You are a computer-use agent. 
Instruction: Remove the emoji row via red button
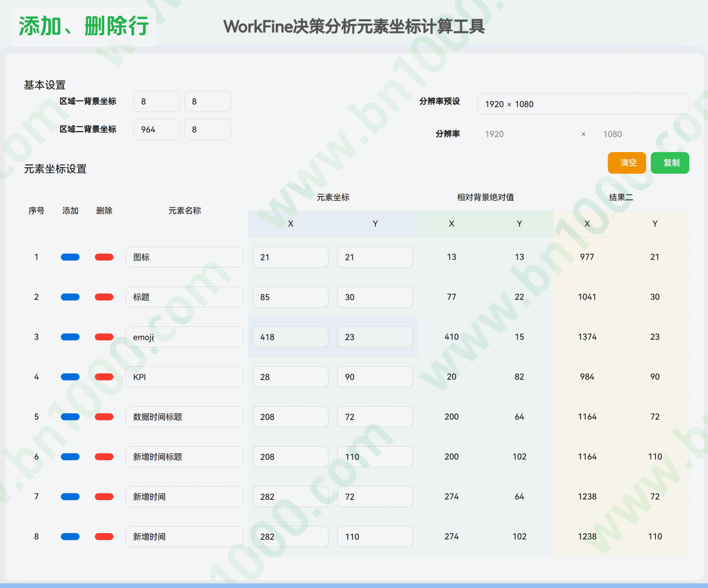(104, 337)
